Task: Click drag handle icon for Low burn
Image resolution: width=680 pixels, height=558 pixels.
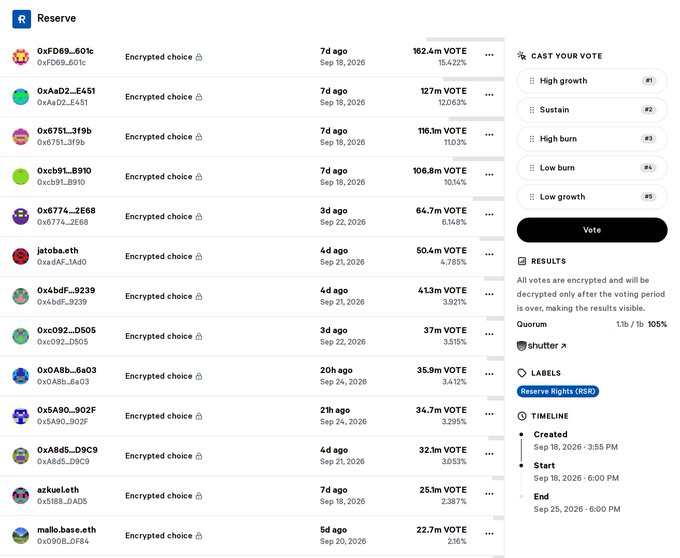Action: point(532,168)
